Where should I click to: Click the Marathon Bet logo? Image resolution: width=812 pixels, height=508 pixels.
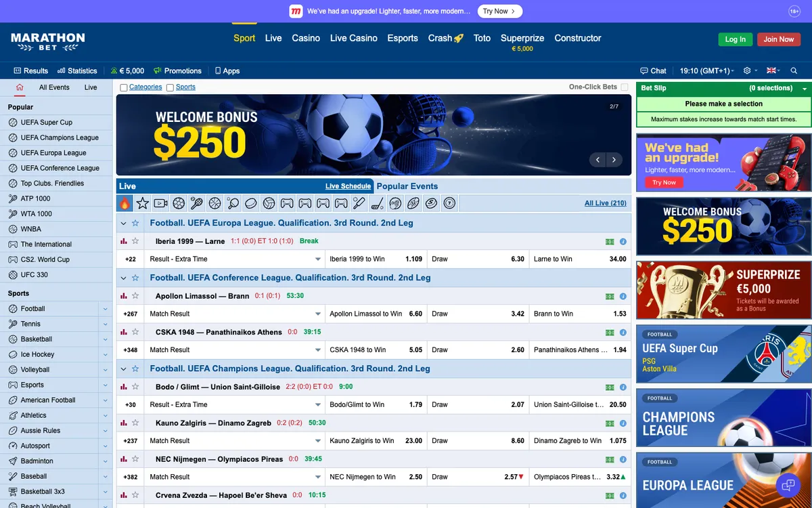coord(48,42)
